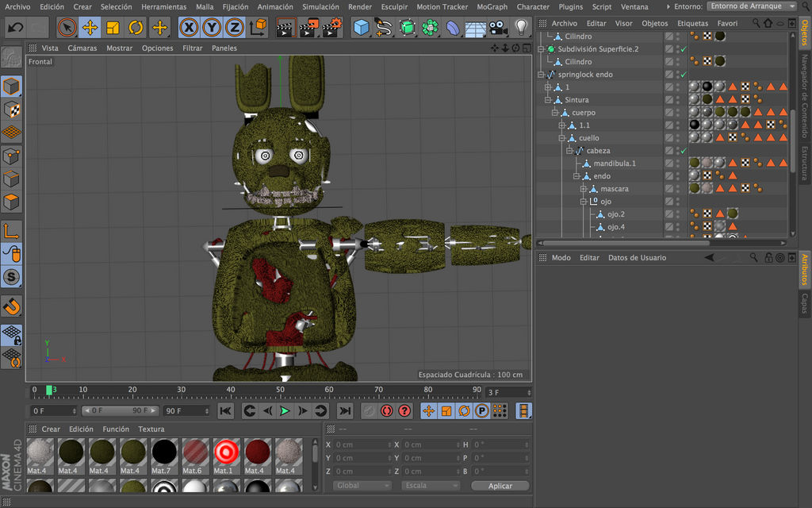Jump to the end of the animation

[x=344, y=411]
